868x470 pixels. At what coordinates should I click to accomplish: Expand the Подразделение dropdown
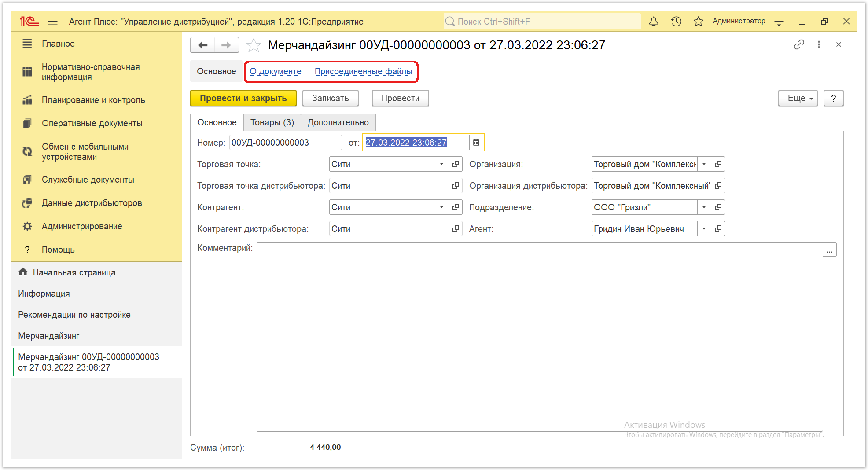(704, 207)
